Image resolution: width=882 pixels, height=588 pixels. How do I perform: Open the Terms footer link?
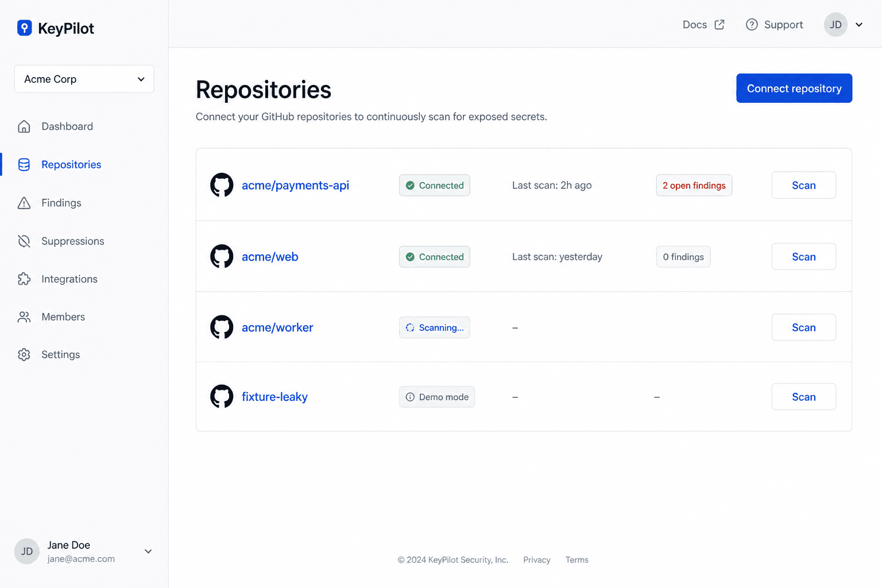click(x=577, y=560)
